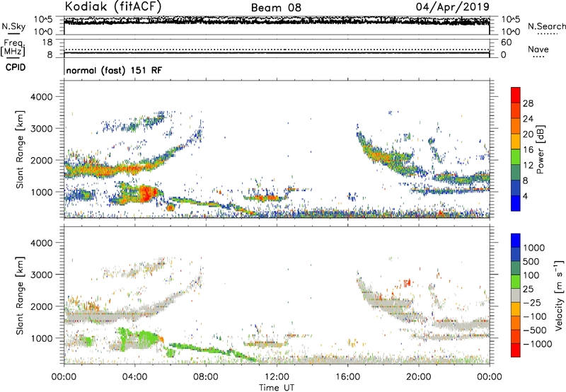Image resolution: width=566 pixels, height=392 pixels.
Task: Click the grey segment of the velocity colorbar
Action: point(516,296)
